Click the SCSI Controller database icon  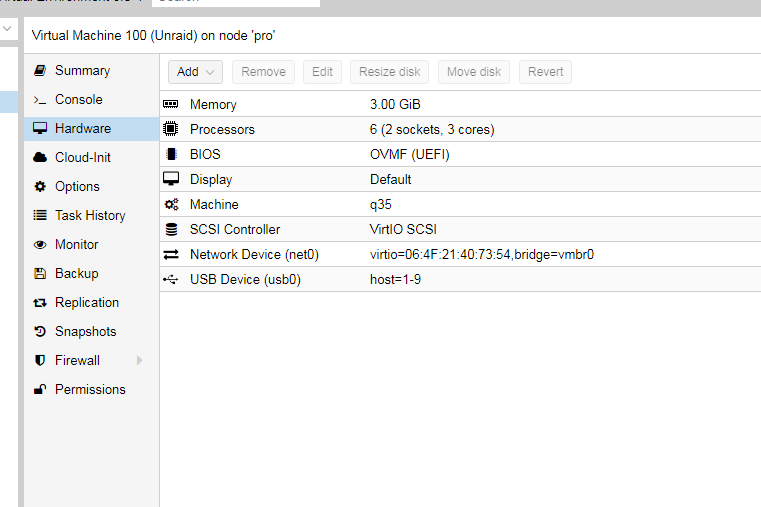pos(171,229)
